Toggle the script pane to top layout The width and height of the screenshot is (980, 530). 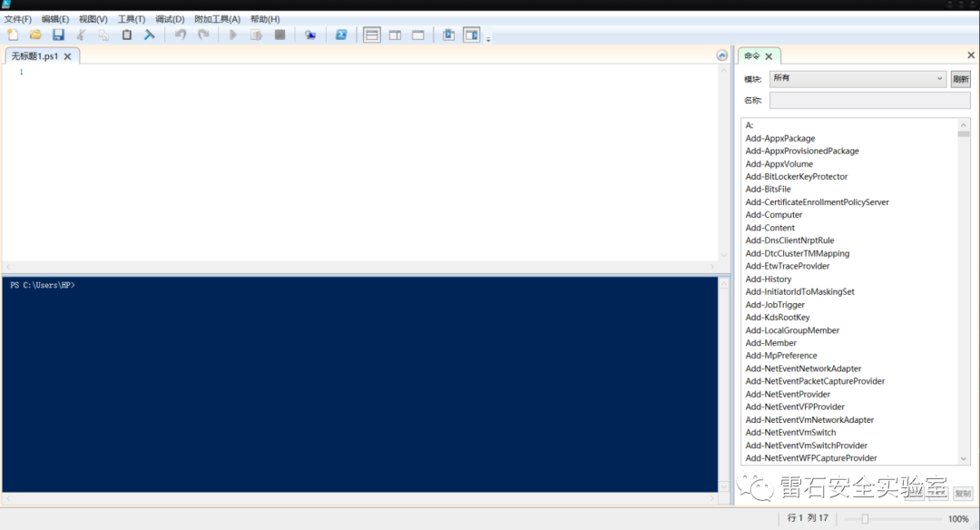(372, 34)
